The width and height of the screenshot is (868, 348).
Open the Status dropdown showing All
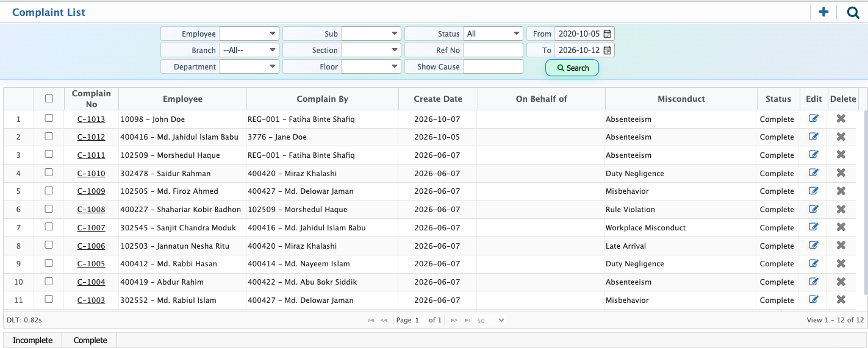coord(493,34)
